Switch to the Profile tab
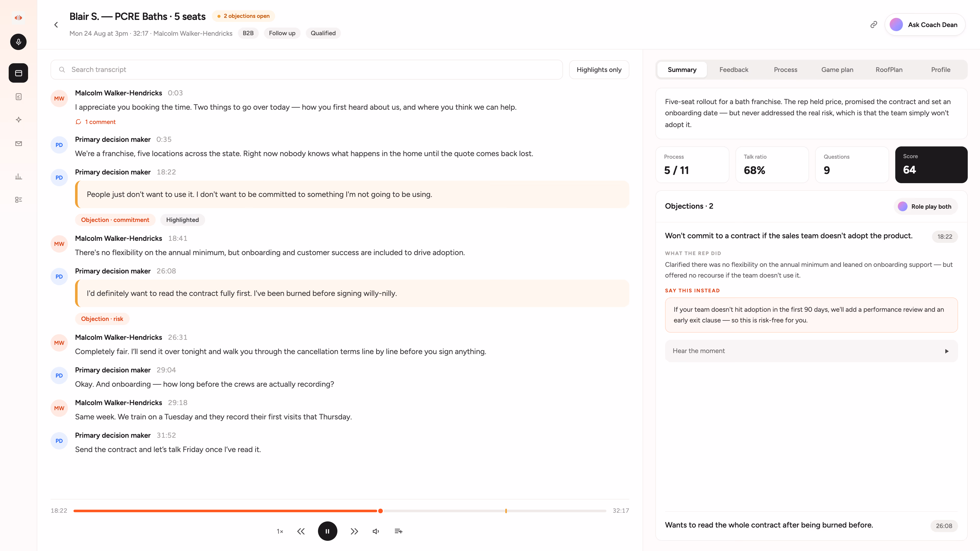This screenshot has height=551, width=980. (x=940, y=70)
